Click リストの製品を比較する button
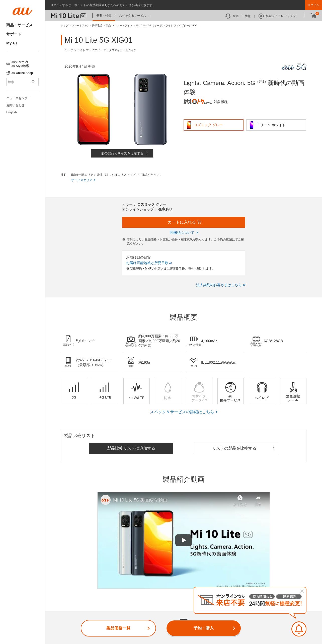 pyautogui.click(x=236, y=448)
